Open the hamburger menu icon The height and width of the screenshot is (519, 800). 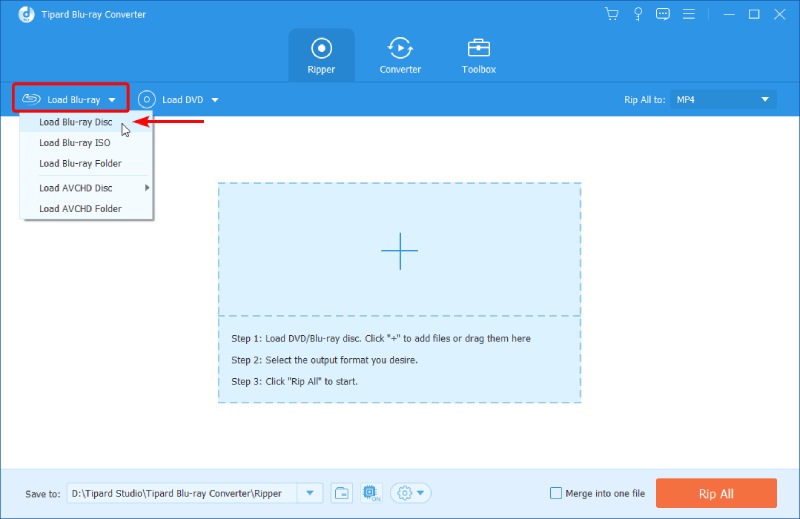[689, 14]
